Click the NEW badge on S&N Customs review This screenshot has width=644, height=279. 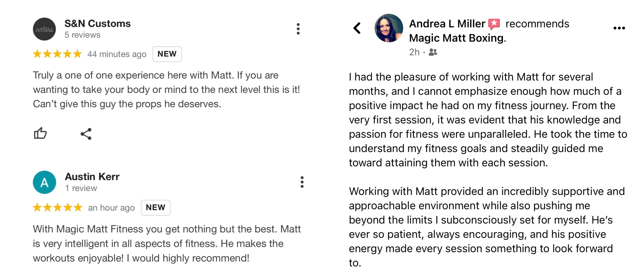coord(167,54)
